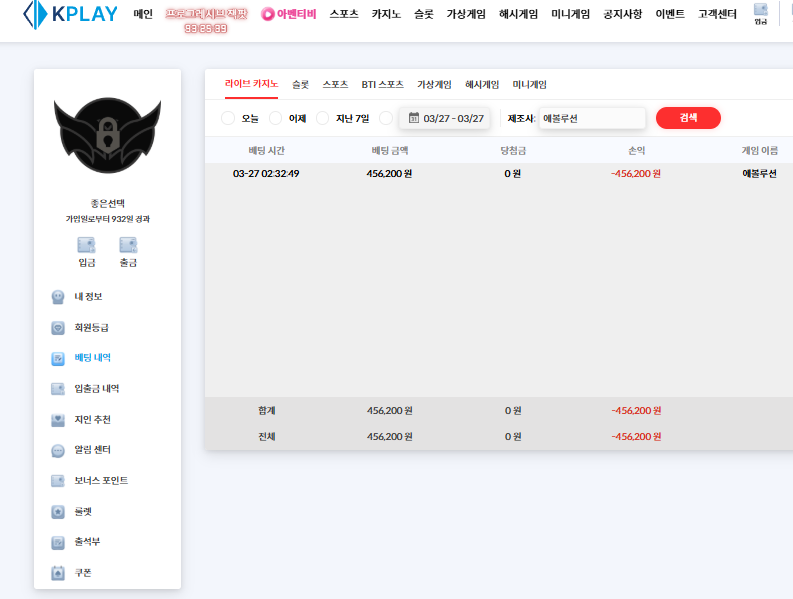This screenshot has height=599, width=793.
Task: Open 회원등급 membership level page
Action: 91,327
